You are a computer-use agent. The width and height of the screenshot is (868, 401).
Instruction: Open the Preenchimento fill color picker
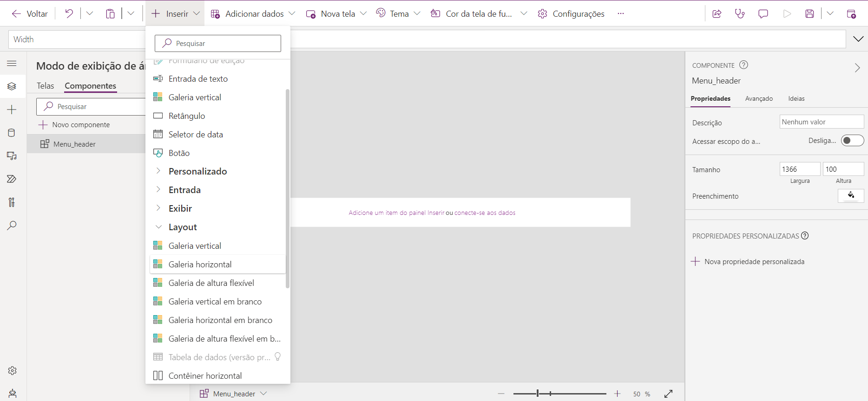pyautogui.click(x=850, y=196)
